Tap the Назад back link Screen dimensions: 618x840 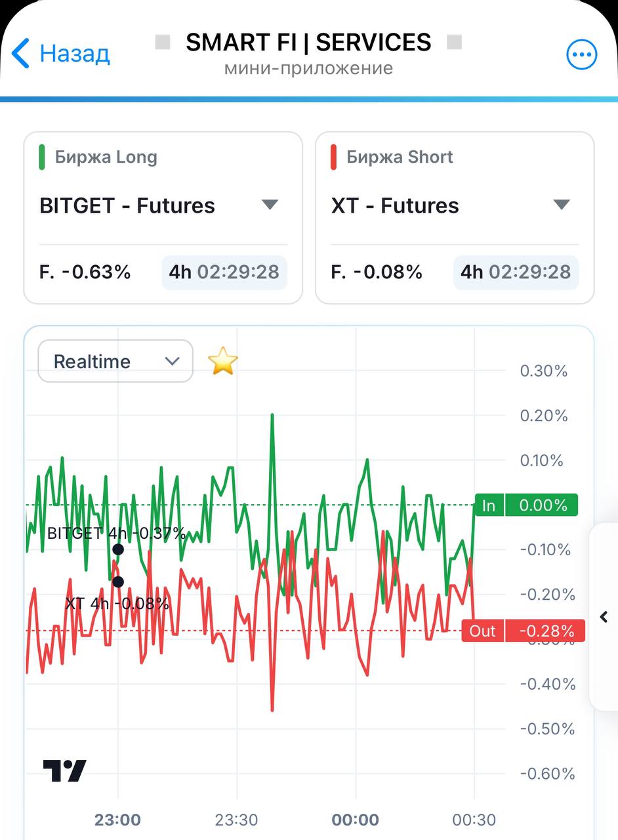pyautogui.click(x=74, y=53)
